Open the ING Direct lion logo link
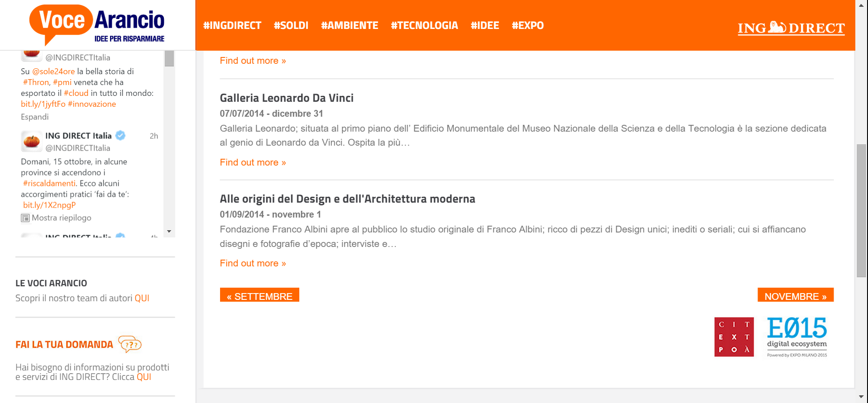 [791, 28]
